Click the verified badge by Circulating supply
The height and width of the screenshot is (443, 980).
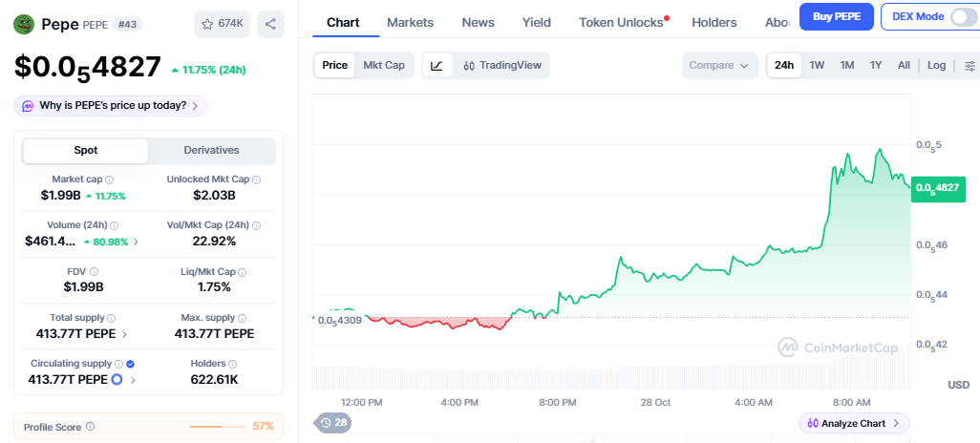pyautogui.click(x=130, y=363)
